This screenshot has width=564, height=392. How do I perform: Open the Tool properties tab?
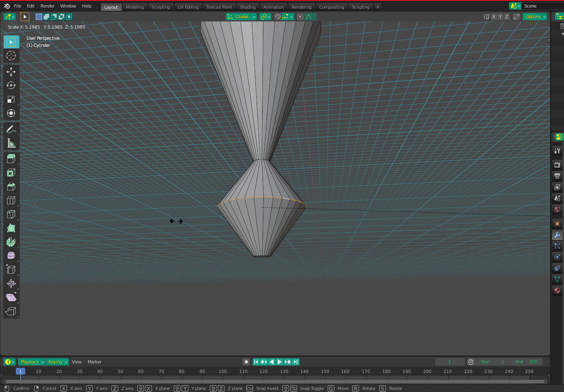(557, 151)
